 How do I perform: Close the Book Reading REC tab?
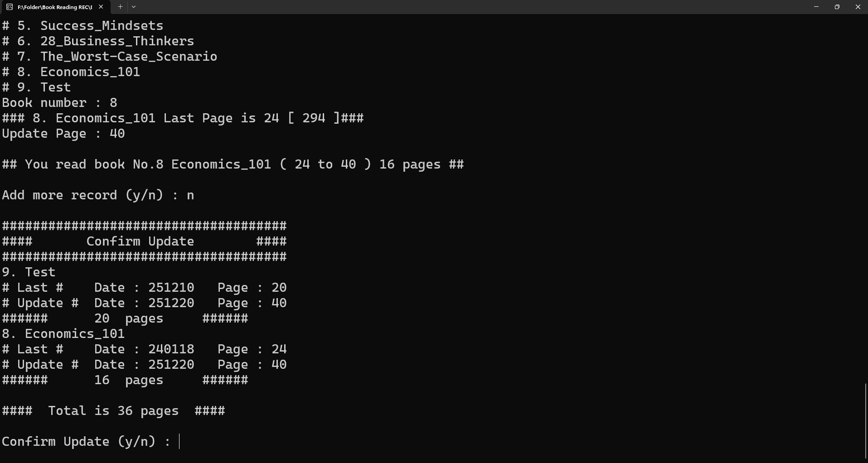(101, 7)
